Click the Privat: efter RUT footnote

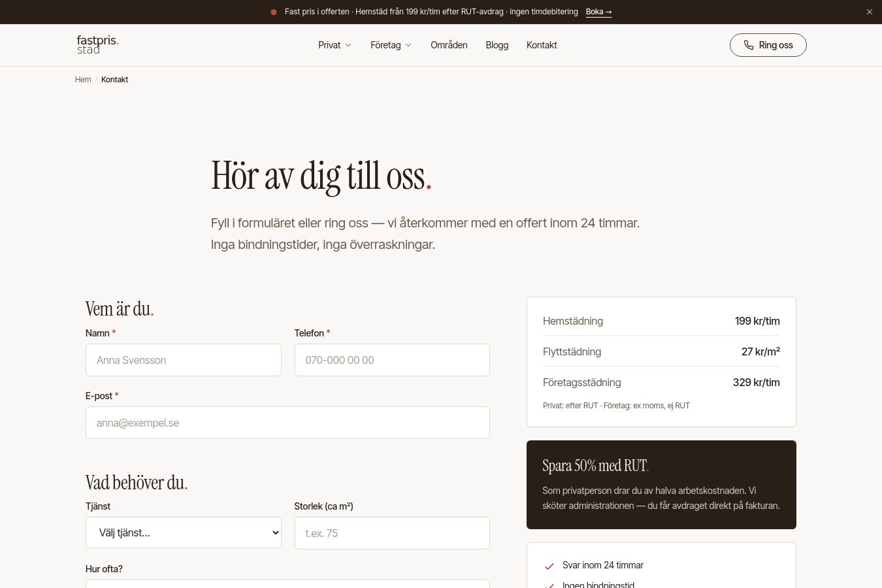click(x=616, y=406)
